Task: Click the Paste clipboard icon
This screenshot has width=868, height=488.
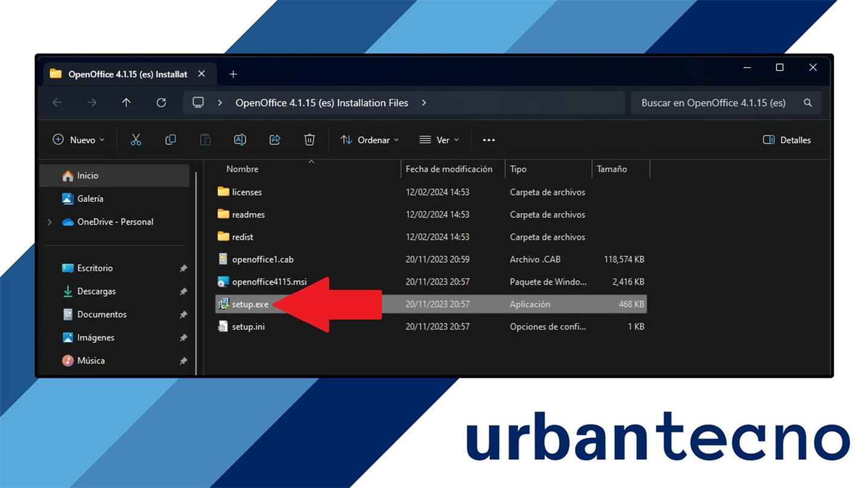Action: pyautogui.click(x=206, y=140)
